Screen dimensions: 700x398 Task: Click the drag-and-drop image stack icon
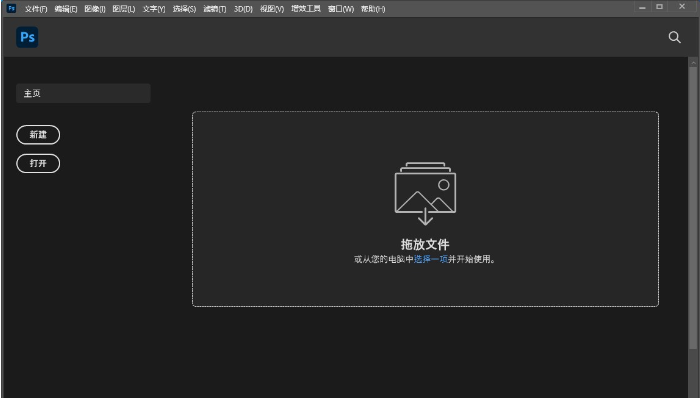tap(425, 193)
